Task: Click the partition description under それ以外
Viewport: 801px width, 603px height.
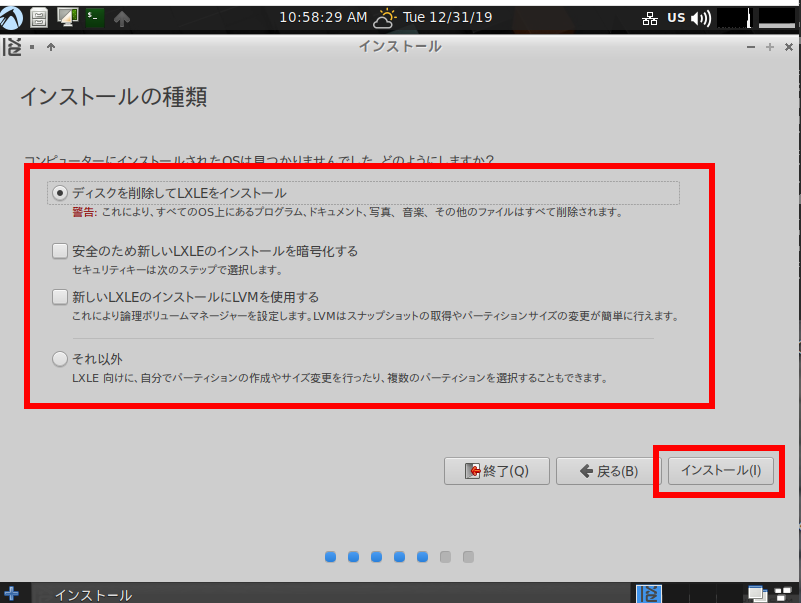Action: [x=340, y=378]
